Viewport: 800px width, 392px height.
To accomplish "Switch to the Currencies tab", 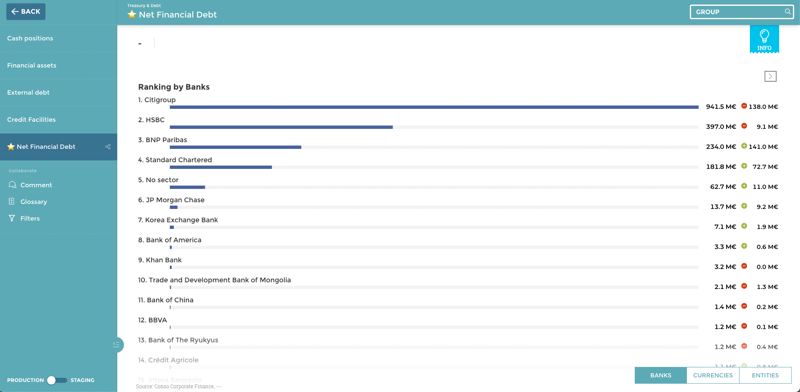I will click(712, 375).
